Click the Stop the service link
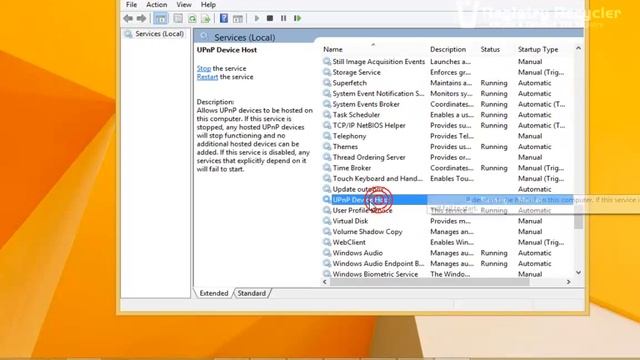 click(x=204, y=68)
